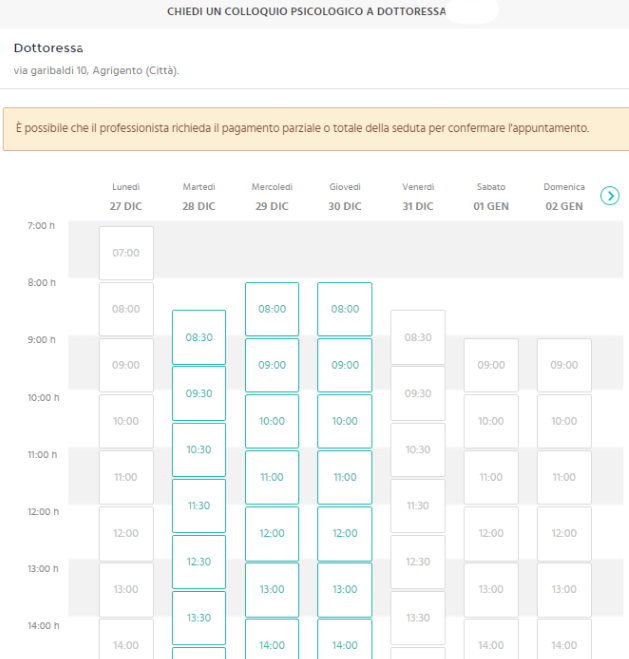Choose Tuesday 10:30 appointment slot
This screenshot has width=629, height=659.
[x=199, y=449]
